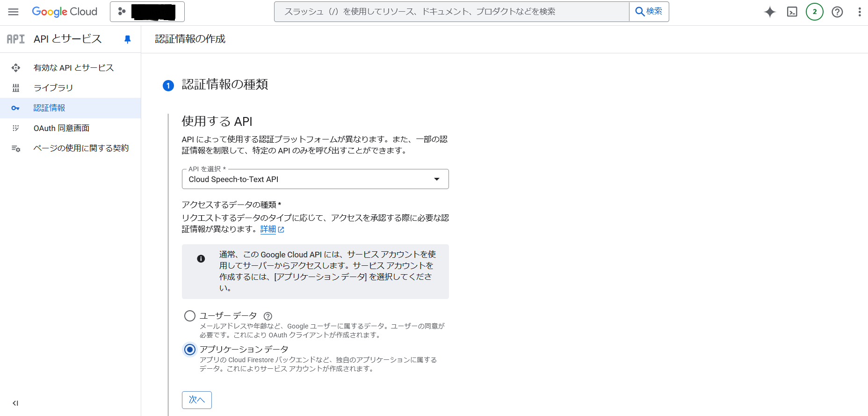
Task: Open the project selector dropdown
Action: coord(147,12)
